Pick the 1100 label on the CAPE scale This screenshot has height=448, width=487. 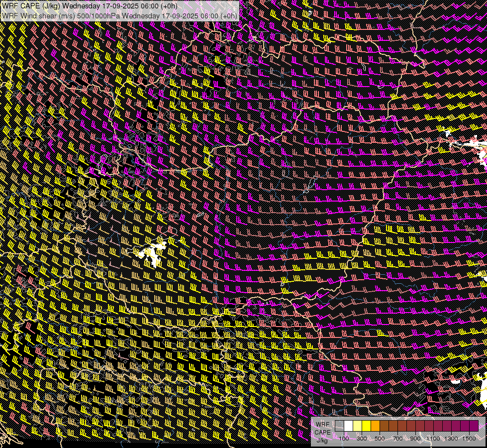[433, 439]
